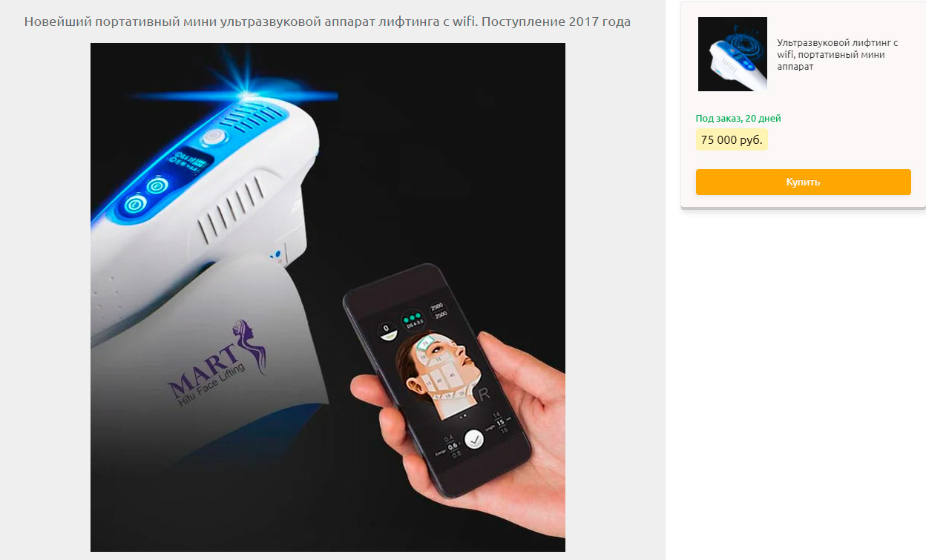Open the product thumbnail in the purchase card
The height and width of the screenshot is (560, 926).
(732, 54)
